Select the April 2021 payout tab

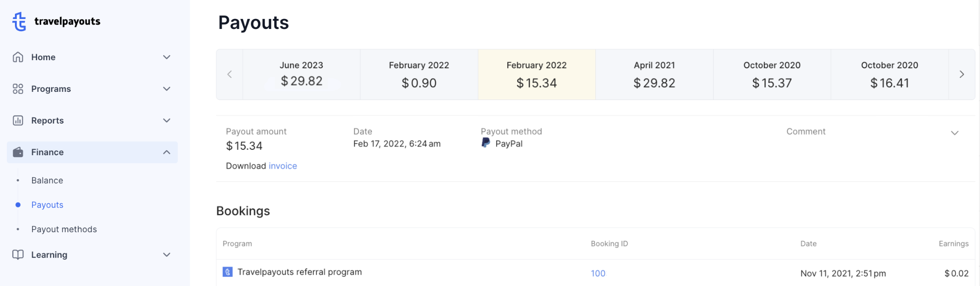click(654, 74)
